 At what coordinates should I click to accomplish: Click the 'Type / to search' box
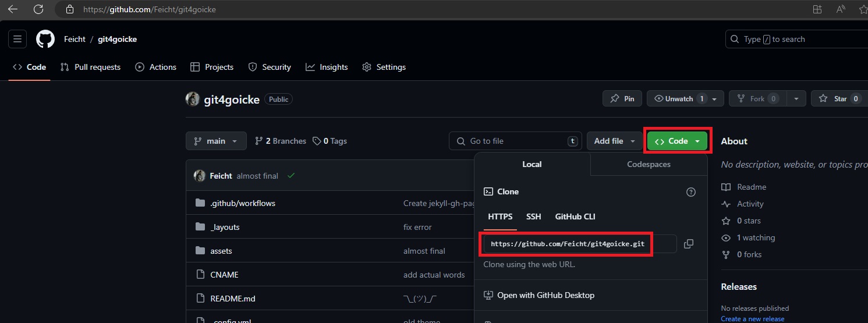(x=796, y=39)
